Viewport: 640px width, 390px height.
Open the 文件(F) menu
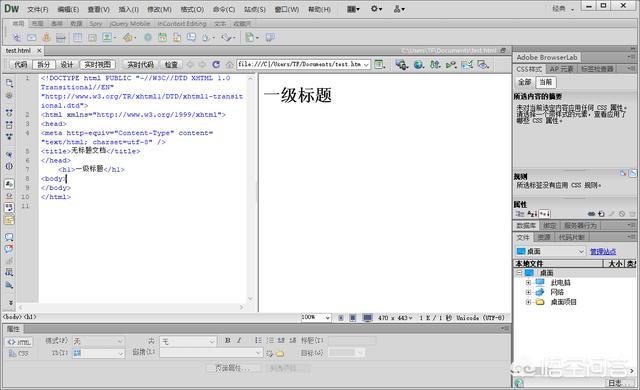[x=38, y=9]
